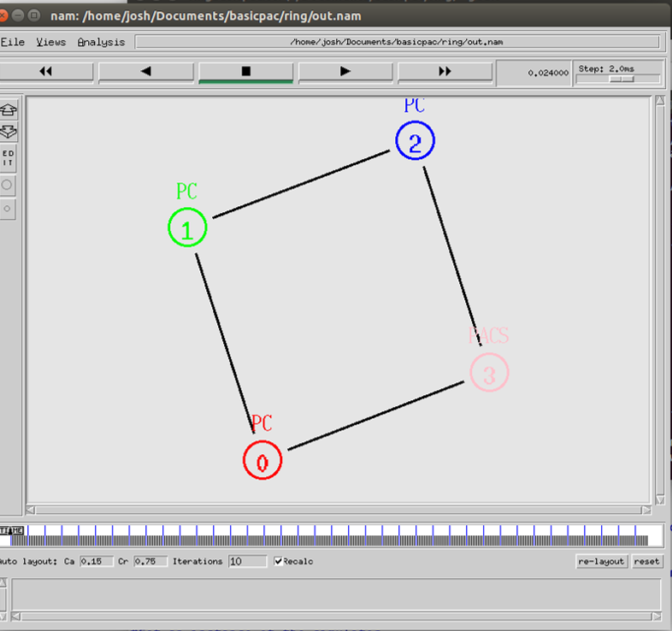672x631 pixels.
Task: Click the link between nodes 0 and 3
Action: tap(376, 415)
